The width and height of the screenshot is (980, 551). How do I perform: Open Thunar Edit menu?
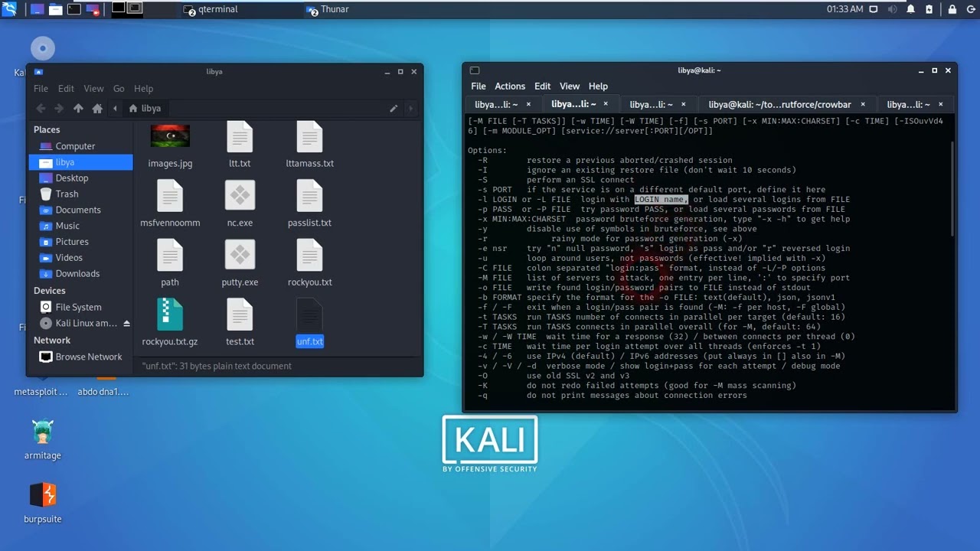(x=67, y=89)
